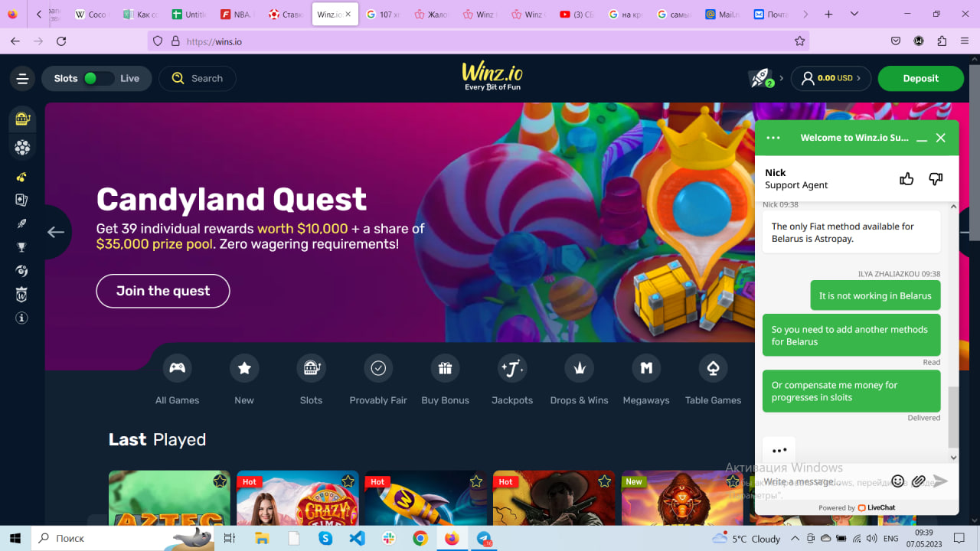
Task: Open the rocket rewards icon in header
Action: (x=760, y=78)
